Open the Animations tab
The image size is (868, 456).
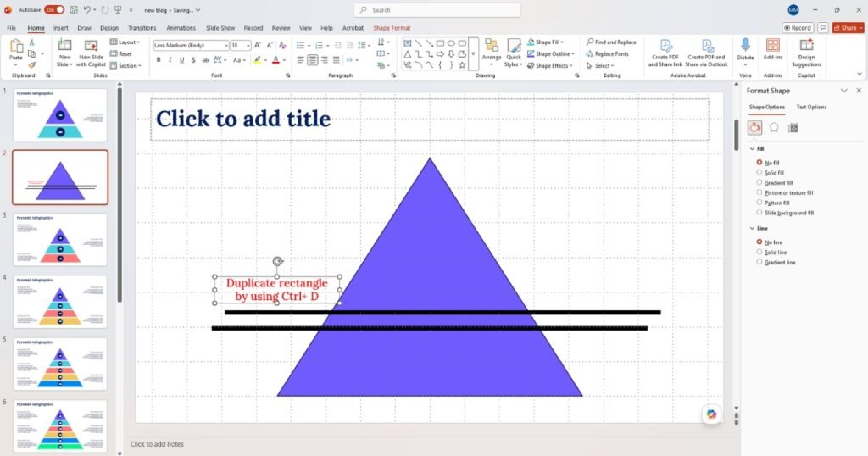(181, 28)
